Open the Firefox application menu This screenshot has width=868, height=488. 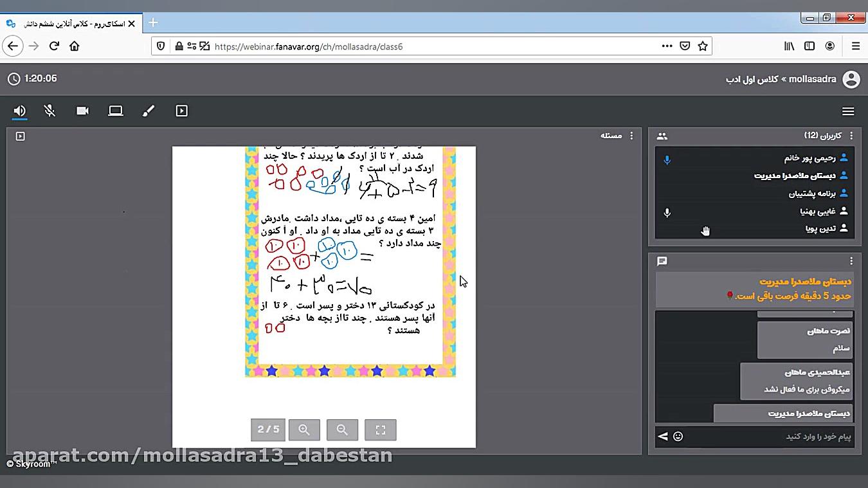[856, 46]
